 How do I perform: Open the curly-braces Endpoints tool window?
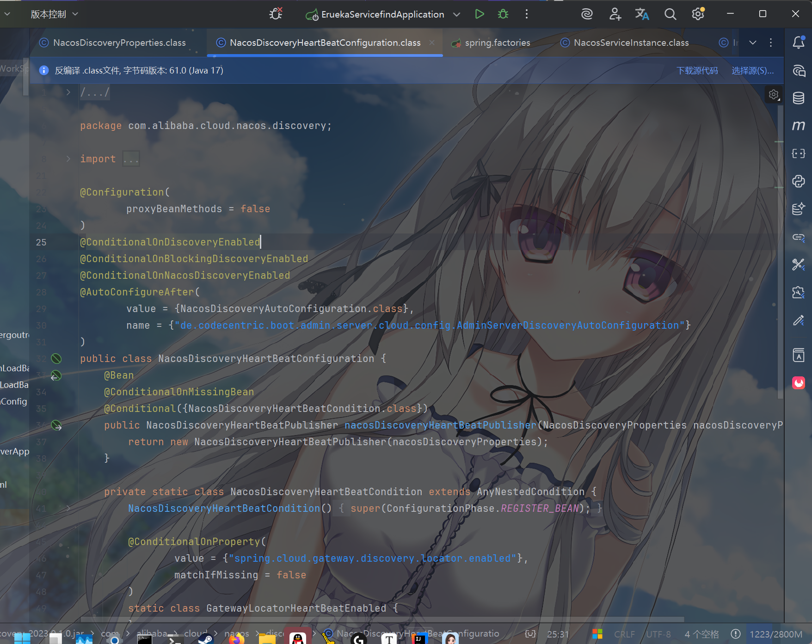pyautogui.click(x=799, y=153)
